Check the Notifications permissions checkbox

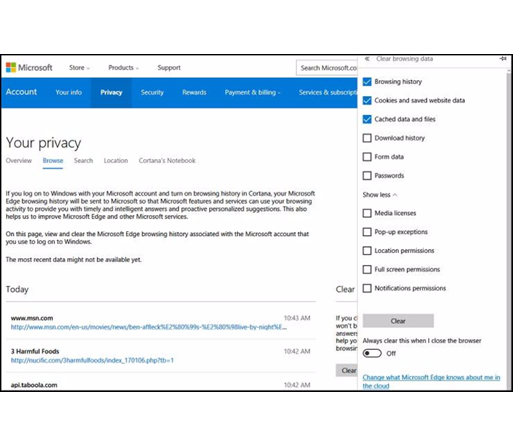(367, 288)
